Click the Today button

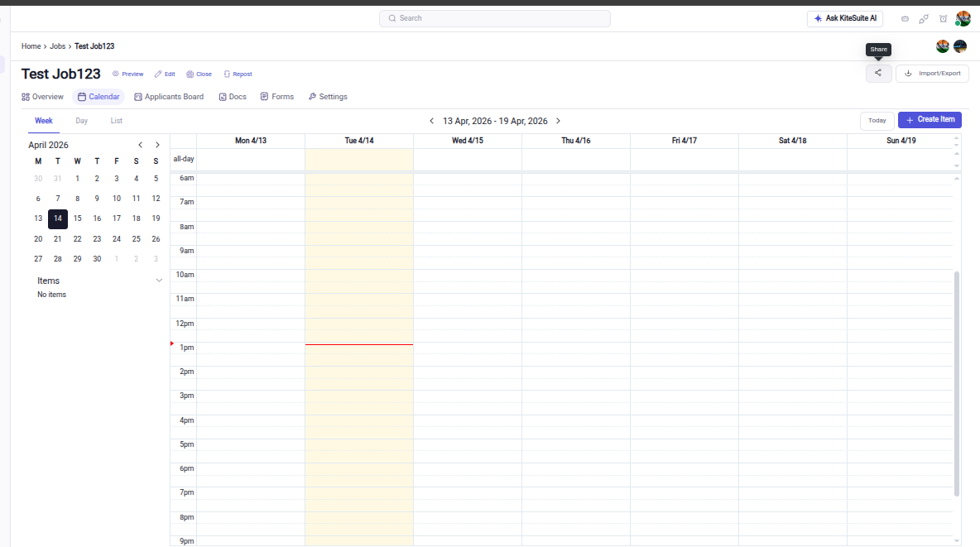point(877,121)
